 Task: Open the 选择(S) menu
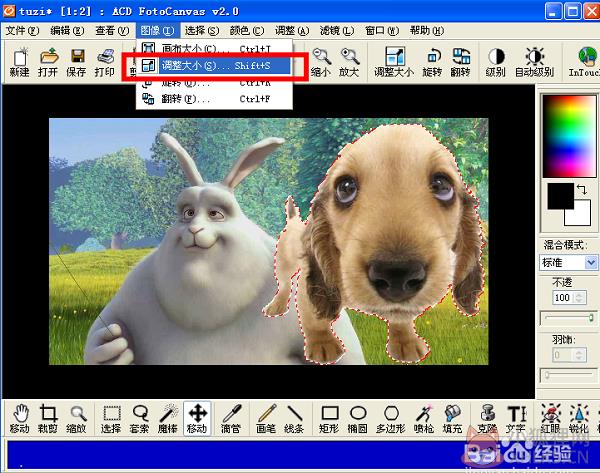[202, 31]
